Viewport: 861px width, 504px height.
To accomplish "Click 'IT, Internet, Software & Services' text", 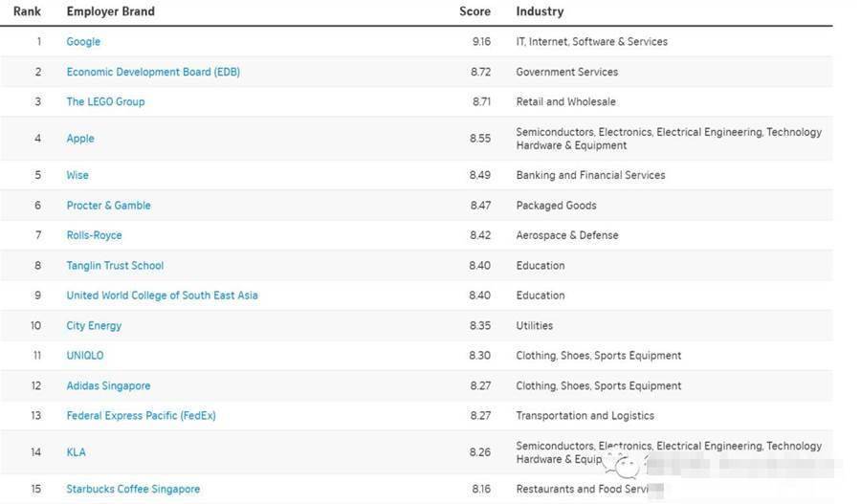I will pos(592,42).
